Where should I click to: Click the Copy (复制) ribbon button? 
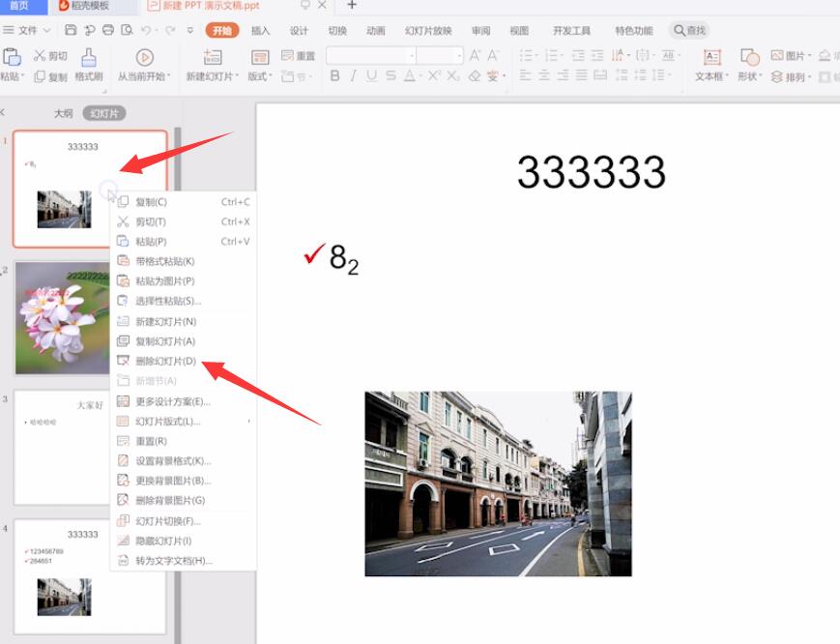(x=51, y=76)
